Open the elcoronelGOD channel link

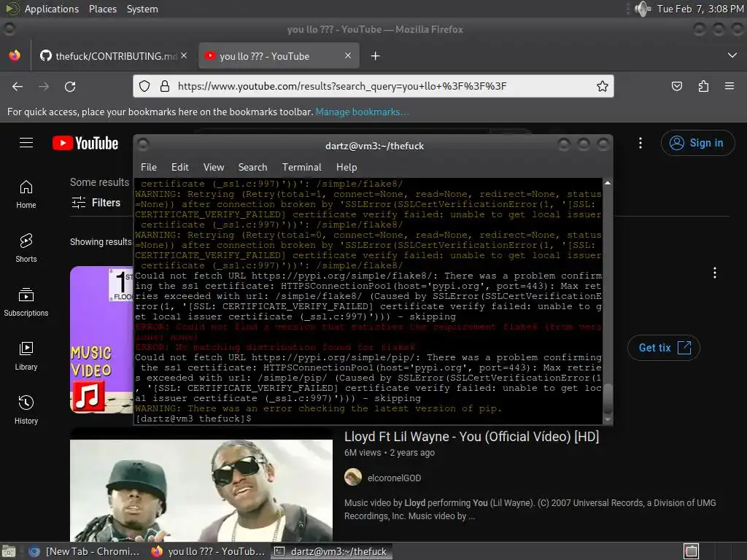click(394, 478)
